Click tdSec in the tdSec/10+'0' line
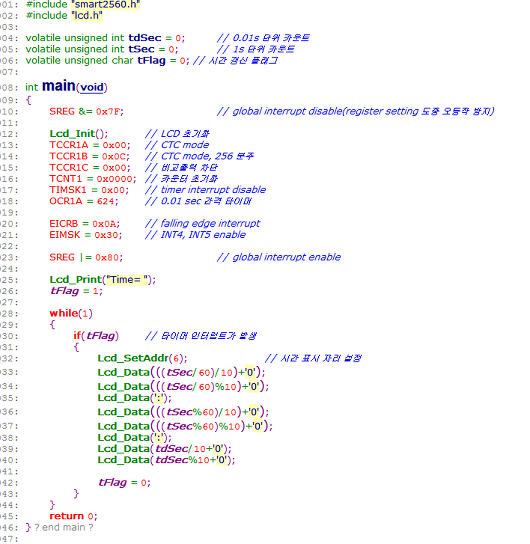 tap(172, 449)
